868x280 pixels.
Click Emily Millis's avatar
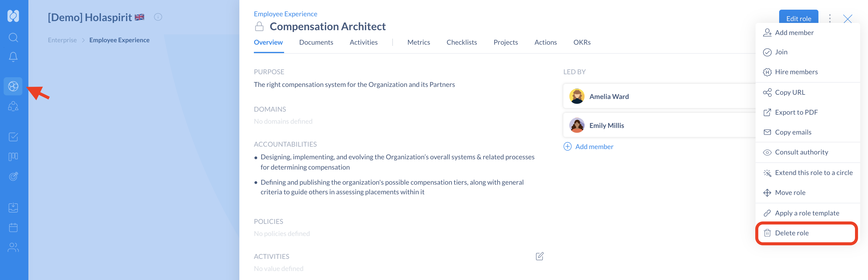(577, 125)
